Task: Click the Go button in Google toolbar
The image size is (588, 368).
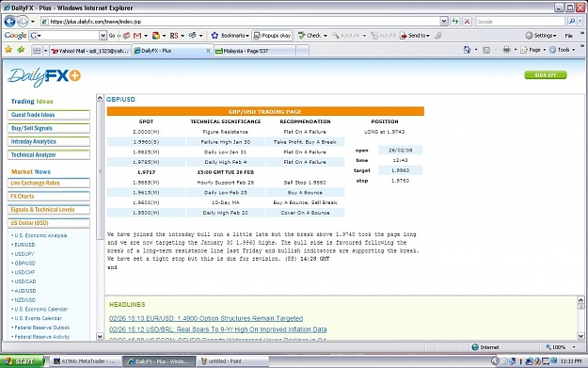Action: (x=112, y=36)
